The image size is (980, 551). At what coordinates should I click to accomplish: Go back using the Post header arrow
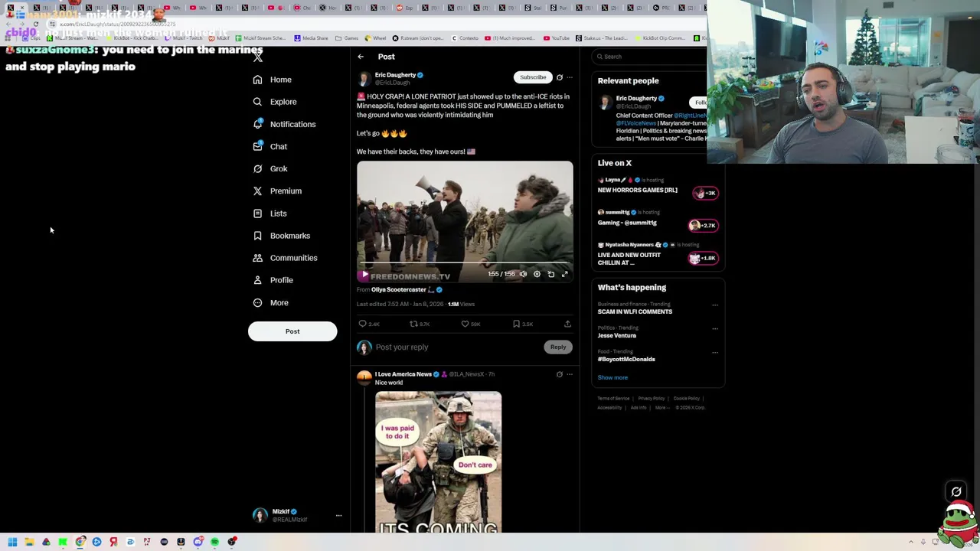click(361, 57)
